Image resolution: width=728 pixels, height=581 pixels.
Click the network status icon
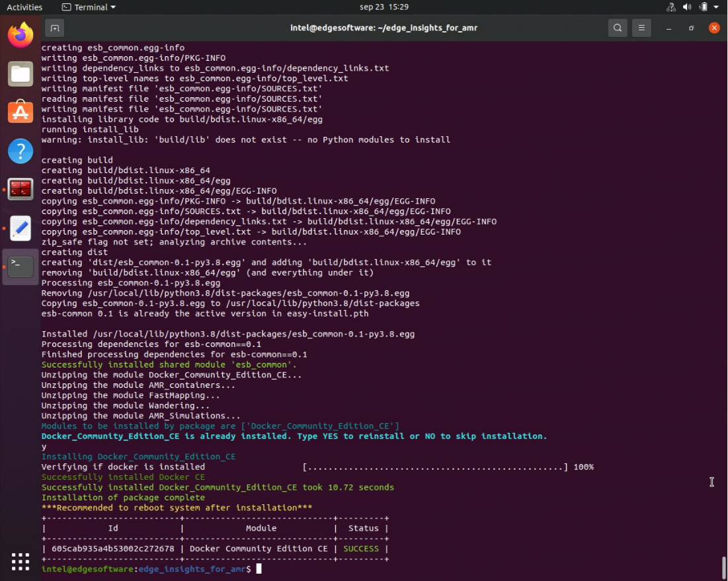[x=671, y=7]
